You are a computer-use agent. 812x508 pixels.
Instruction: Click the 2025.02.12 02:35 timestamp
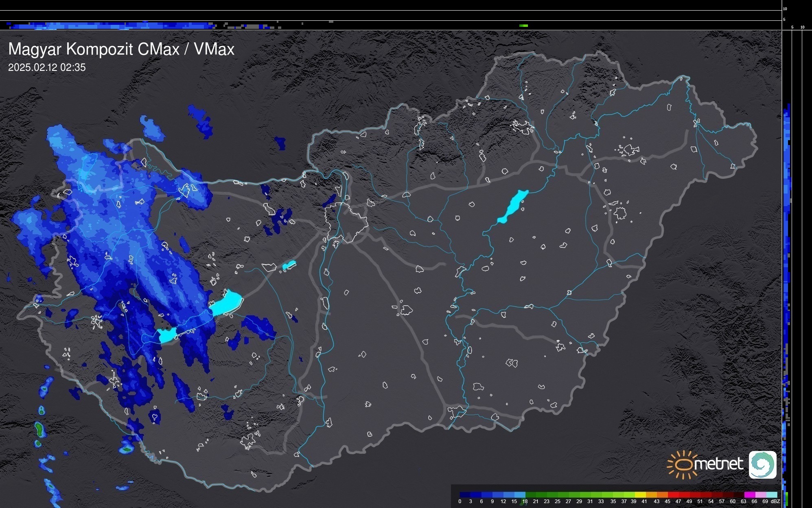pyautogui.click(x=47, y=68)
